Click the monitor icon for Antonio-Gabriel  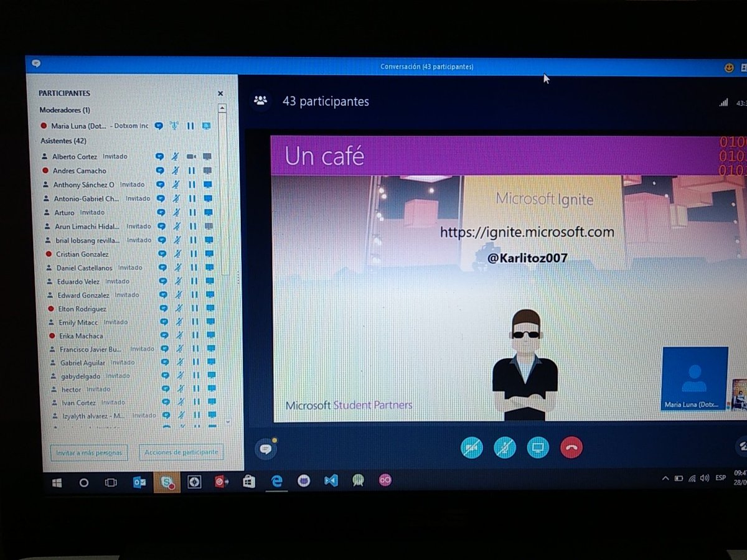208,198
